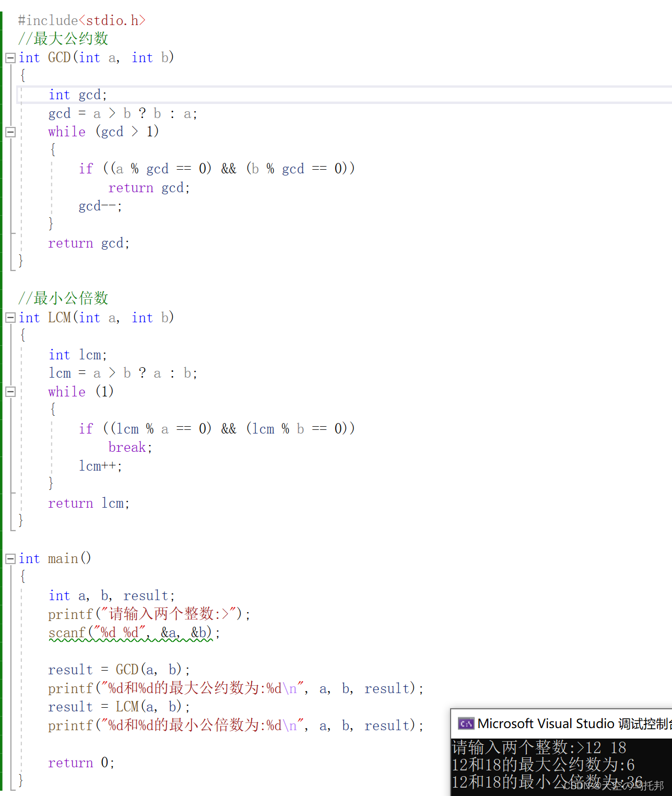Click the //最小公倍数 comment
This screenshot has height=796, width=672.
coord(63,298)
